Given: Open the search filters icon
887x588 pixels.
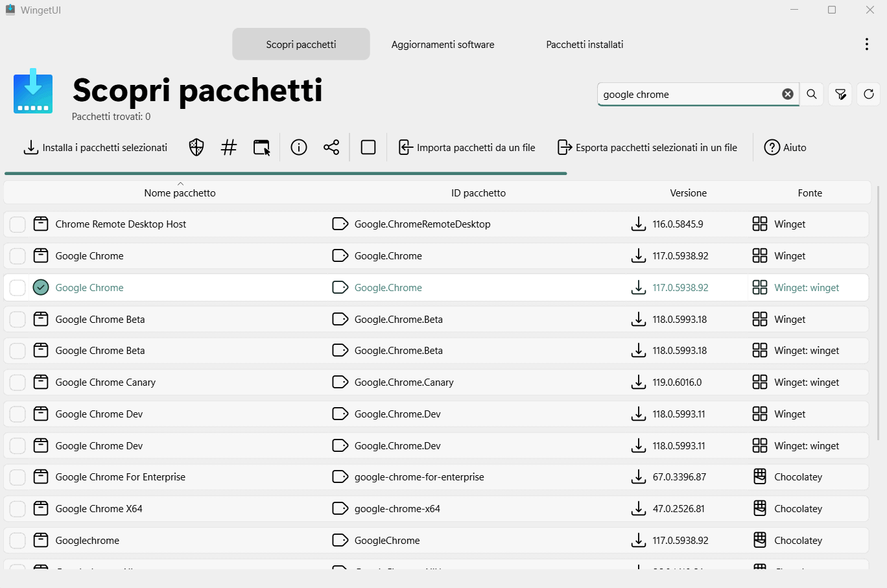Looking at the screenshot, I should [840, 94].
